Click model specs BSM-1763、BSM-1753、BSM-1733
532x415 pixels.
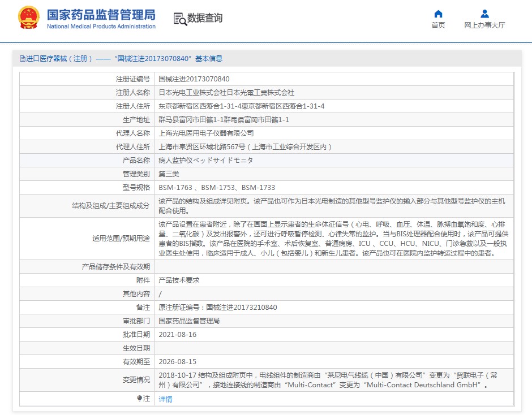pyautogui.click(x=217, y=188)
